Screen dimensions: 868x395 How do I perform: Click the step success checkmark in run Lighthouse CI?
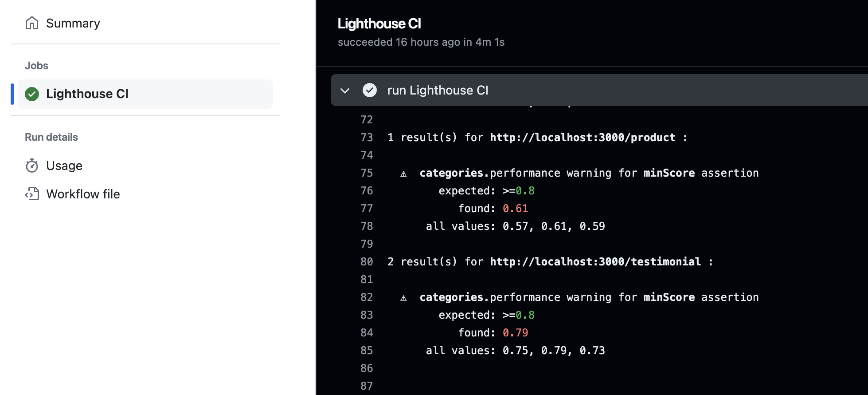(x=370, y=90)
